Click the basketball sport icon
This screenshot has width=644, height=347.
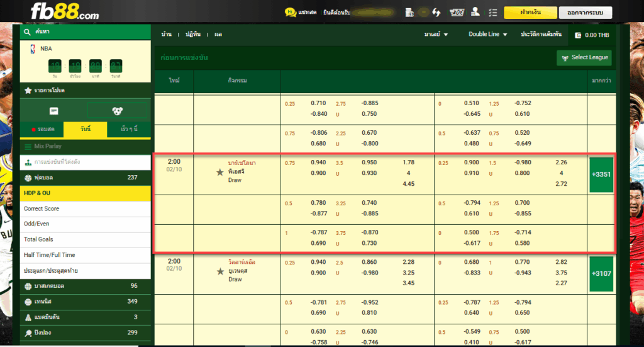[28, 286]
